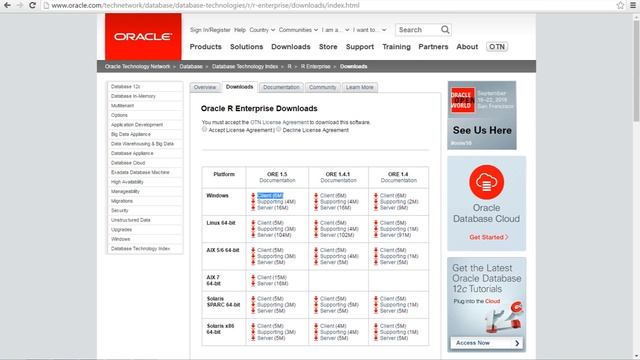Click download arrow for Solaris SPARC ORE 1.4.1 Supporting (5M)
The width and height of the screenshot is (640, 360).
(x=316, y=305)
